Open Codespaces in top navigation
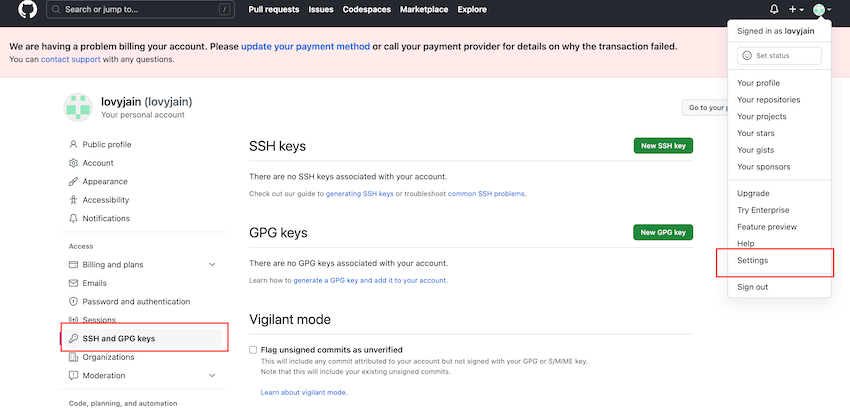850x409 pixels. click(x=366, y=9)
